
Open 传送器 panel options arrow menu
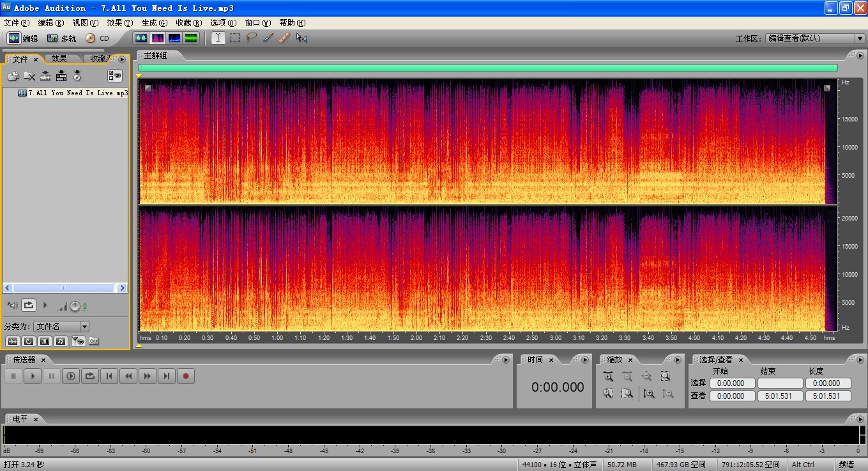(x=506, y=360)
